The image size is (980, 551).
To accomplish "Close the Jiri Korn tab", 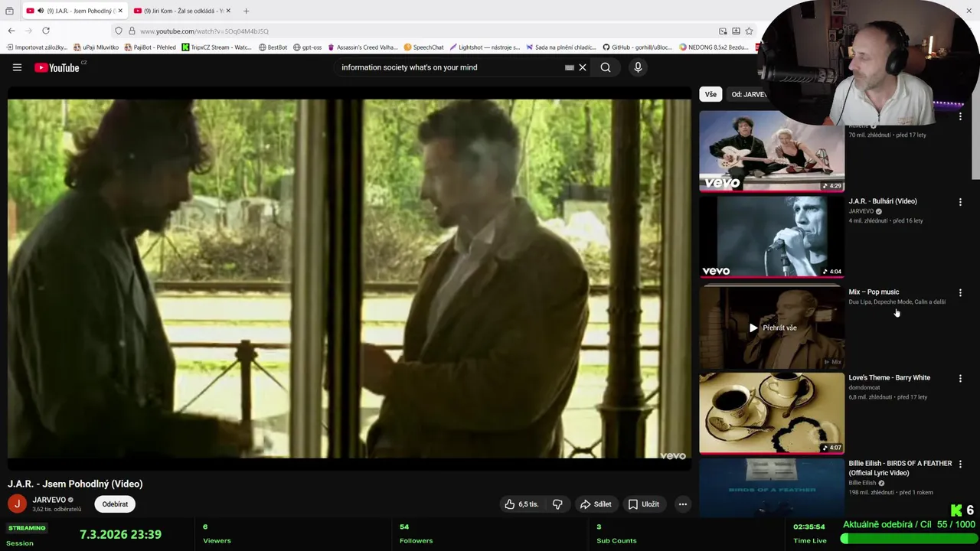I will click(228, 11).
